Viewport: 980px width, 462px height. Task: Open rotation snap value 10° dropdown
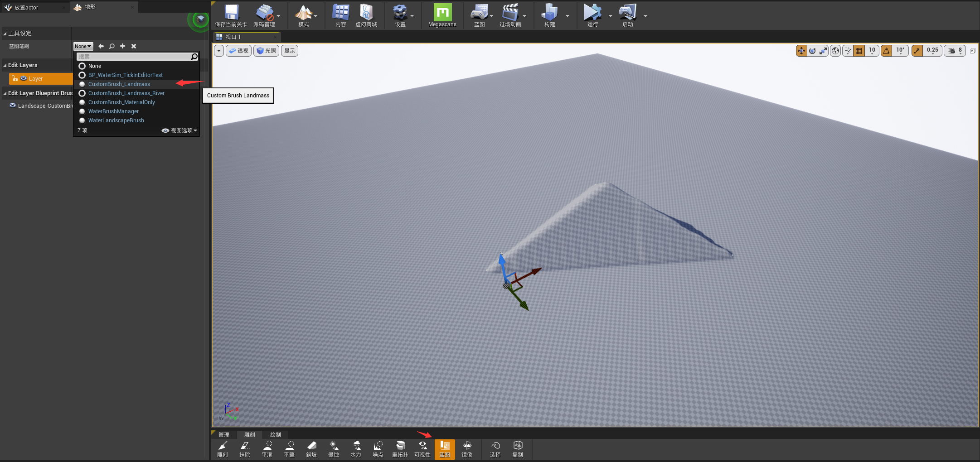point(901,51)
